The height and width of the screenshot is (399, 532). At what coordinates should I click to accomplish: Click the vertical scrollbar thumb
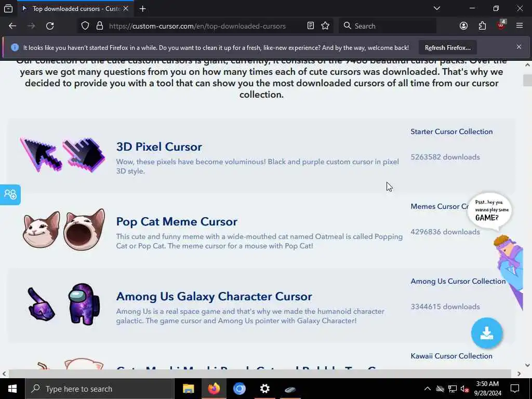[528, 81]
